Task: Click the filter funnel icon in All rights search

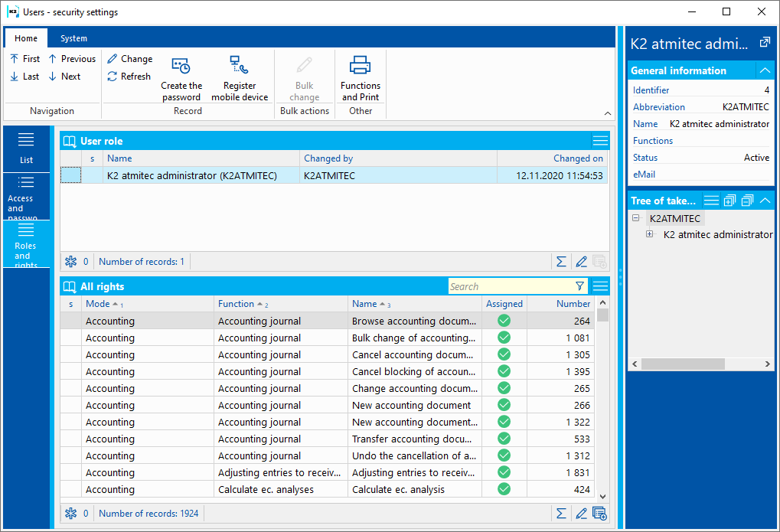Action: click(579, 286)
